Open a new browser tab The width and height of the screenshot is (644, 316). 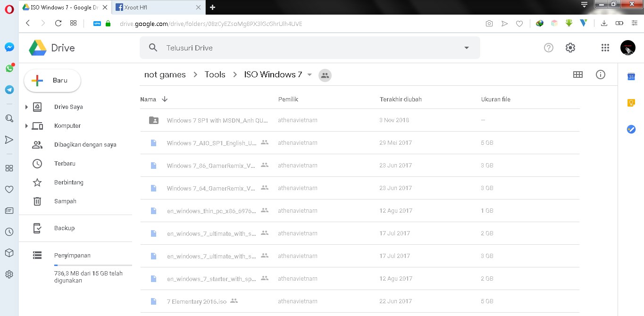coord(212,7)
